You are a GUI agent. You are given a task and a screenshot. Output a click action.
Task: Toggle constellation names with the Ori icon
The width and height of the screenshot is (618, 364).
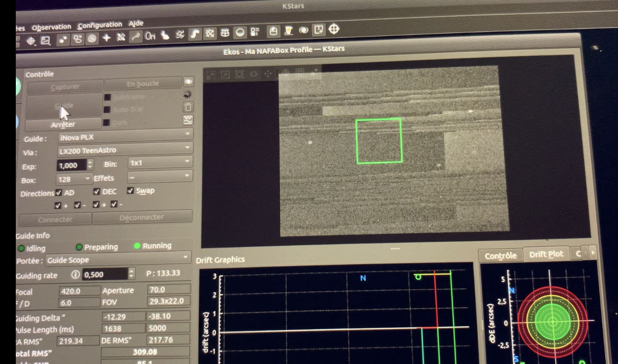click(150, 36)
